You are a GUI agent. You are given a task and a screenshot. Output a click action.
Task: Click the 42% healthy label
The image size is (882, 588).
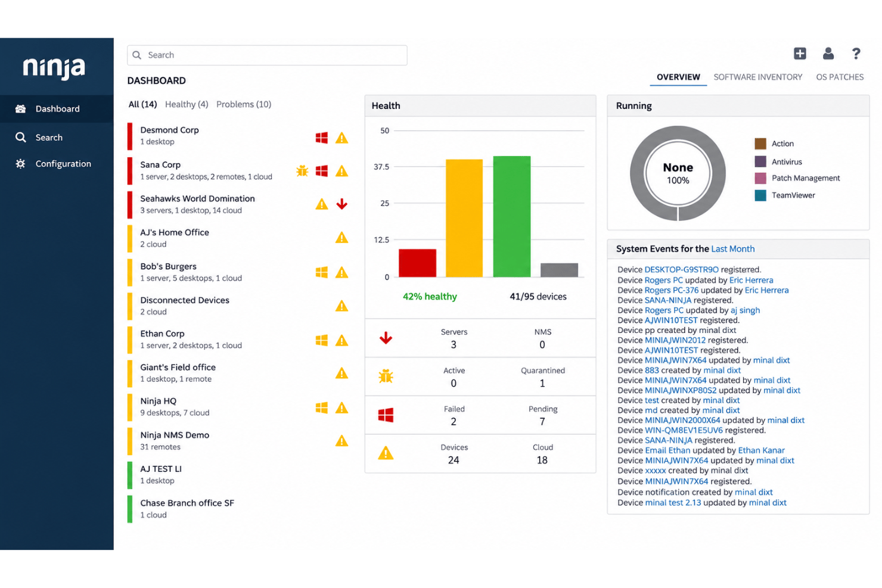[430, 297]
